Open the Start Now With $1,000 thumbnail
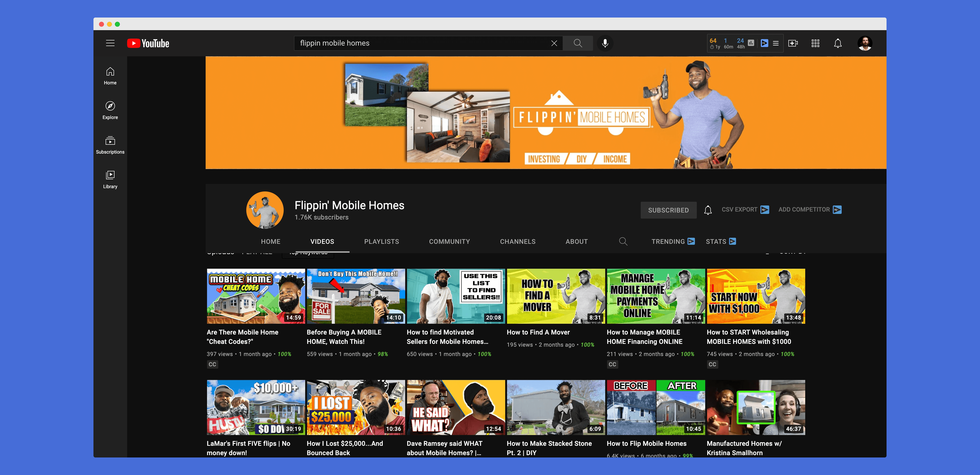Screen dimensions: 980x475 click(756, 296)
